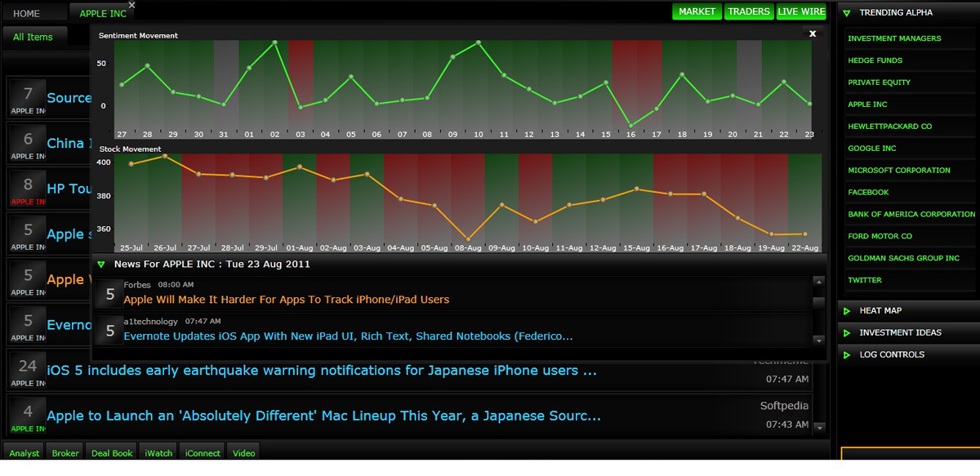Click stock data point for 26-Jul

point(165,156)
